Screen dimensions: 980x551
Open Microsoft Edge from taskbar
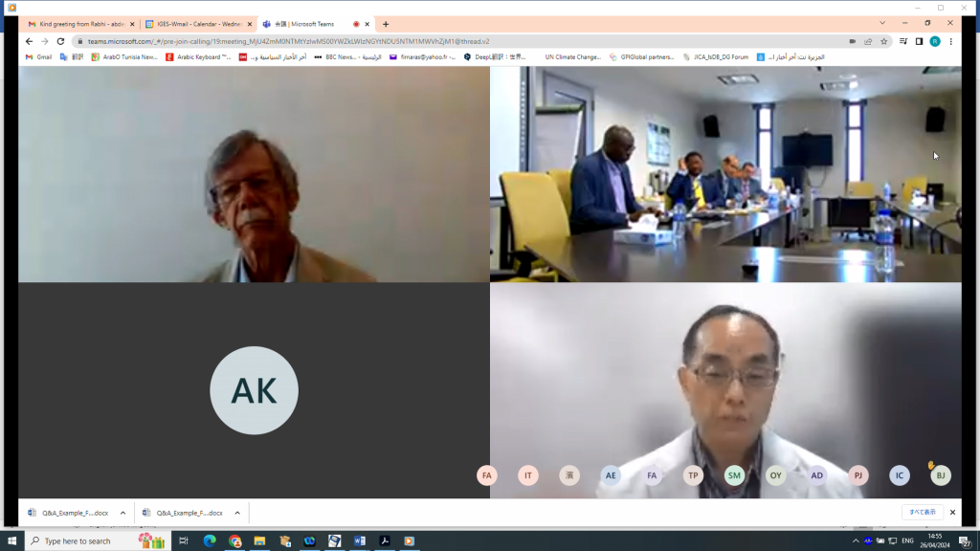pos(210,540)
